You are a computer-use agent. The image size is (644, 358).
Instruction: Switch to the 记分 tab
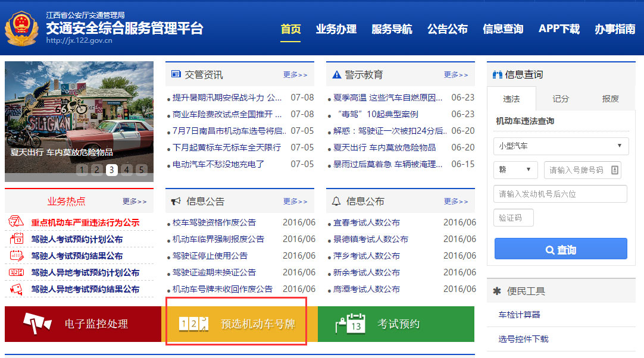pyautogui.click(x=560, y=99)
